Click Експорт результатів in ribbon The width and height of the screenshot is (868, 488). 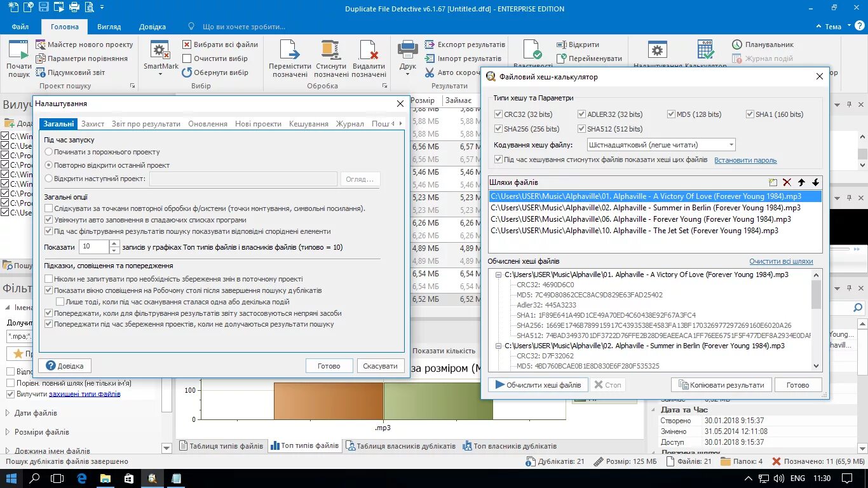pyautogui.click(x=465, y=44)
